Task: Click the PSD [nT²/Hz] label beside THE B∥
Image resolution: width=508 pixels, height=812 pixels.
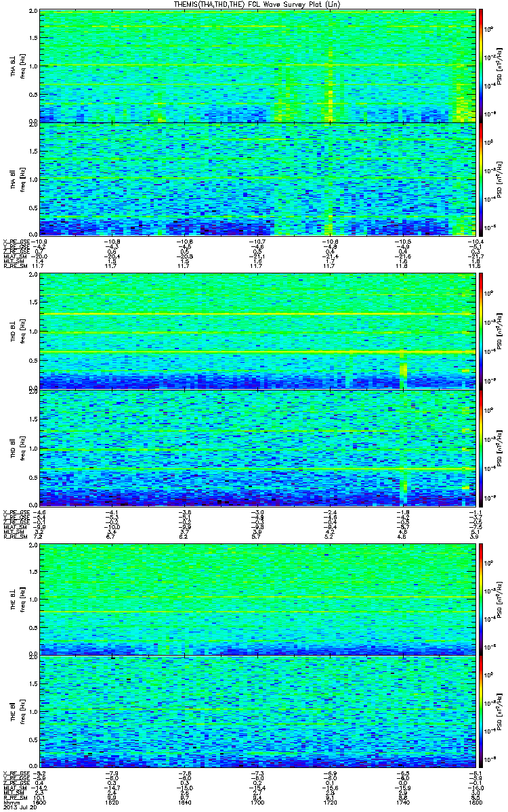Action: click(500, 712)
